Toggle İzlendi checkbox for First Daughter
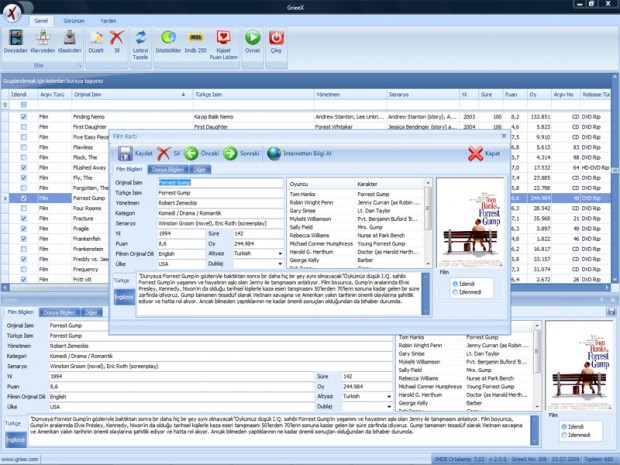 [24, 127]
